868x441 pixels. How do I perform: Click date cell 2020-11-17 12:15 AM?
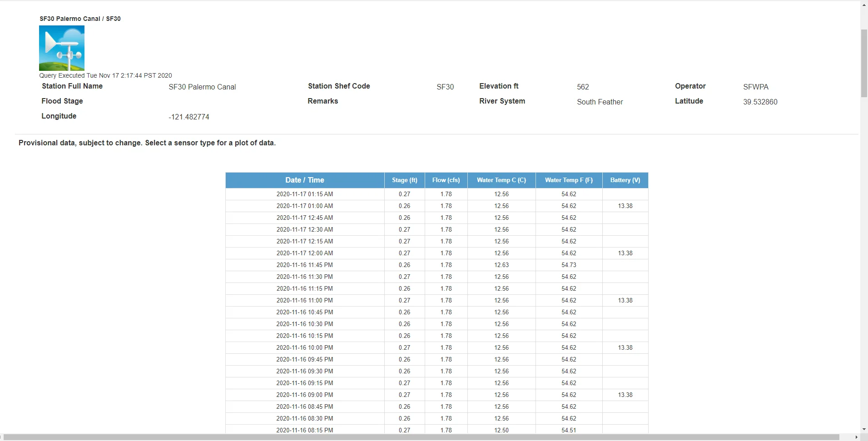pos(305,241)
